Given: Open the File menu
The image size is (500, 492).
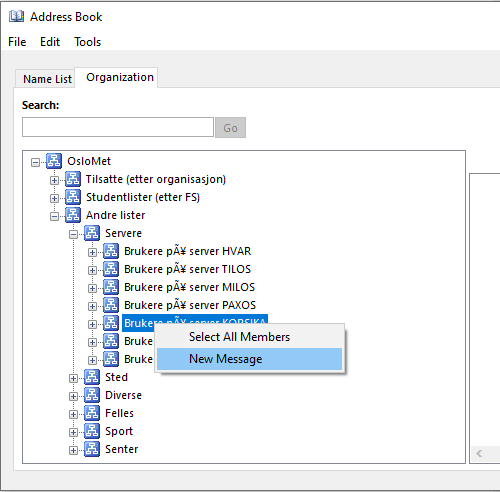Looking at the screenshot, I should point(17,42).
